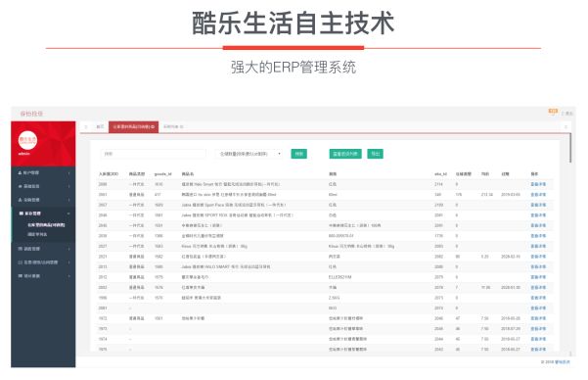Focus the search input field above the table
This screenshot has height=380, width=588.
(x=153, y=154)
